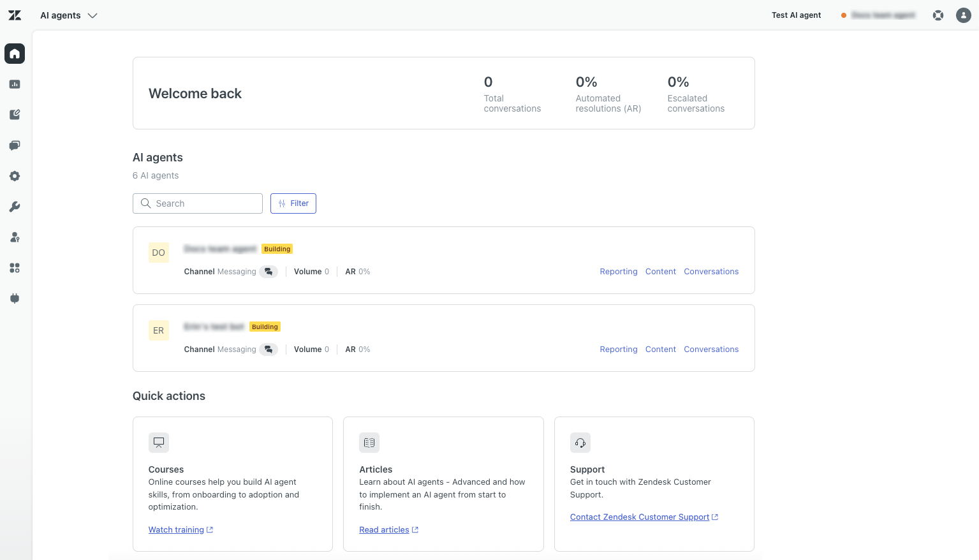This screenshot has width=979, height=560.
Task: Click Test AI agent button
Action: pos(796,15)
